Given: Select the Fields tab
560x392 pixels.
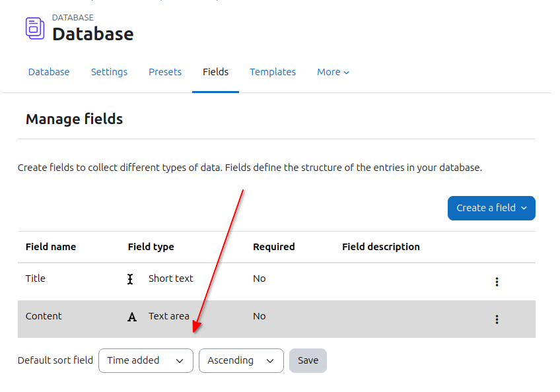Looking at the screenshot, I should pos(215,72).
